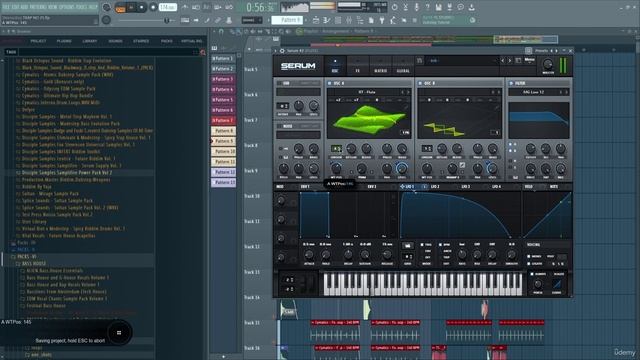640x360 pixels.
Task: Select the ENV 3 tab in Serum
Action: click(372, 187)
